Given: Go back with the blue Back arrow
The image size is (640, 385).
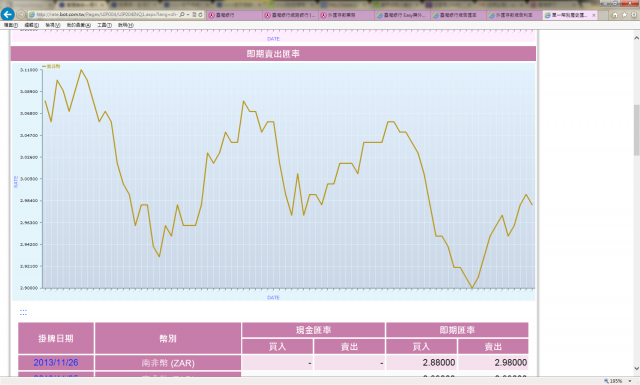Looking at the screenshot, I should (x=7, y=14).
